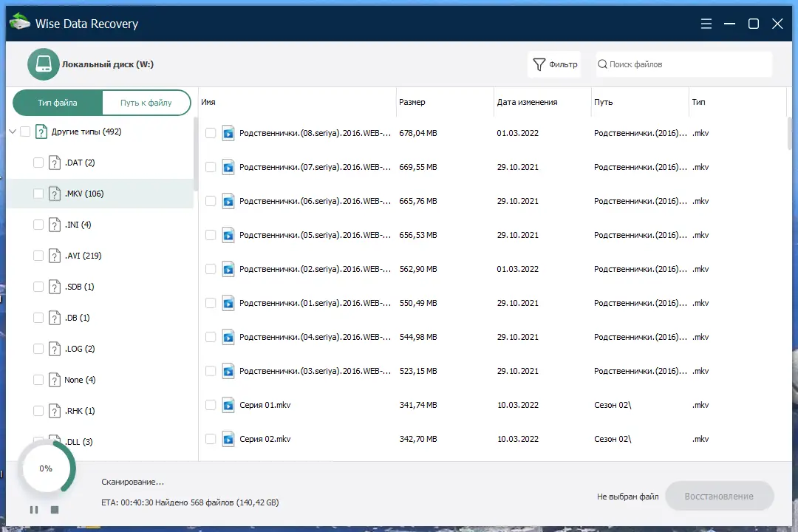Viewport: 798px width, 532px height.
Task: Click video icon of Родственнички 05.seriya file
Action: pyautogui.click(x=228, y=235)
